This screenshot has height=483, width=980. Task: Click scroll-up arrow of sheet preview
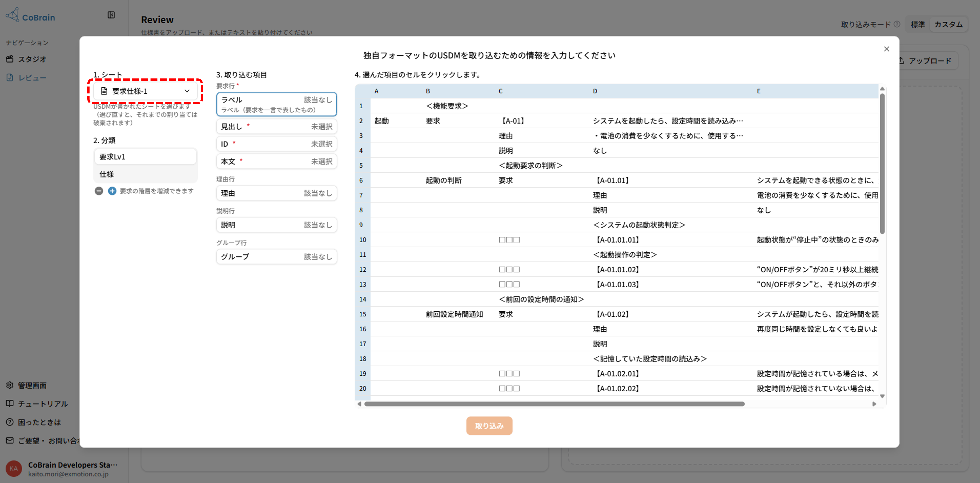(882, 89)
